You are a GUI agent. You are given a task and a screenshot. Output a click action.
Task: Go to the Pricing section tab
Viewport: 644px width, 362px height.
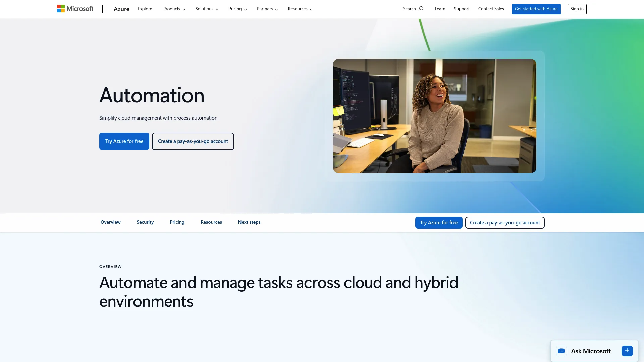(177, 222)
